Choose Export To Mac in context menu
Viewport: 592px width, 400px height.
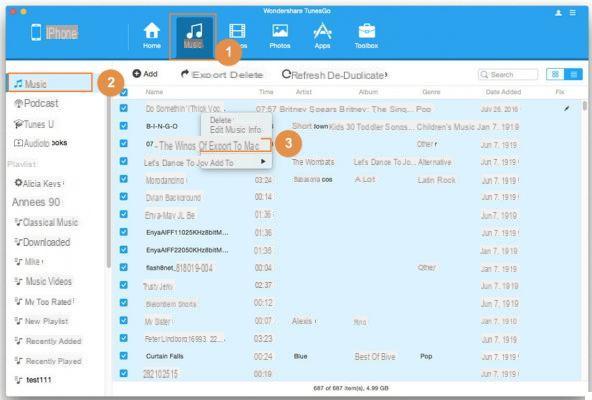[x=234, y=146]
